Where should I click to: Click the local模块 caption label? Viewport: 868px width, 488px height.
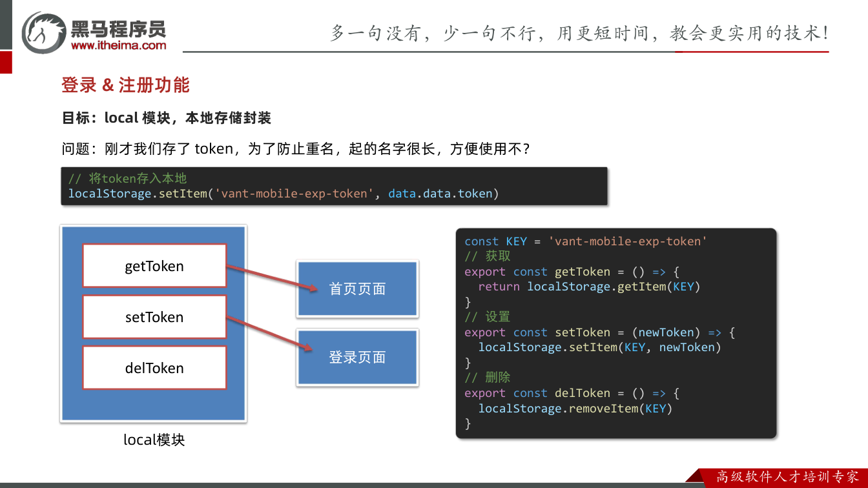154,440
